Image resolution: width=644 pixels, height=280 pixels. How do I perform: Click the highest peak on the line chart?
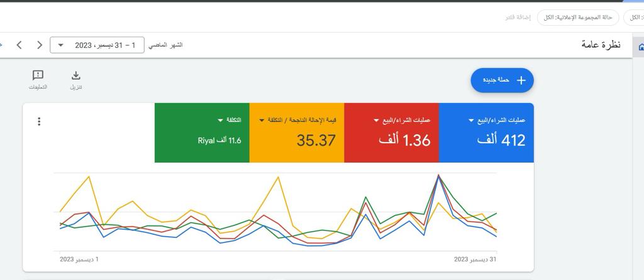(438, 175)
